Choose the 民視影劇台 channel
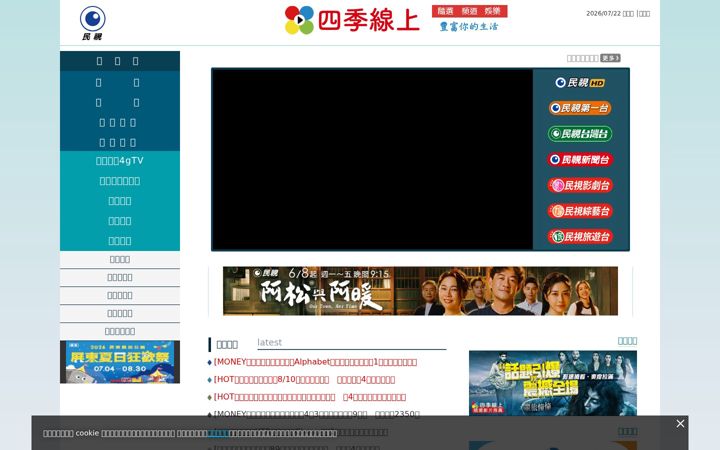 580,186
